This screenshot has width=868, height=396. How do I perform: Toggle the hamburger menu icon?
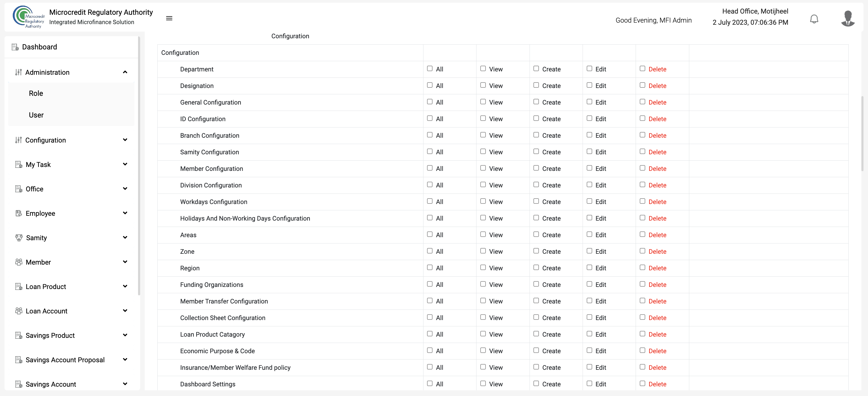coord(169,18)
